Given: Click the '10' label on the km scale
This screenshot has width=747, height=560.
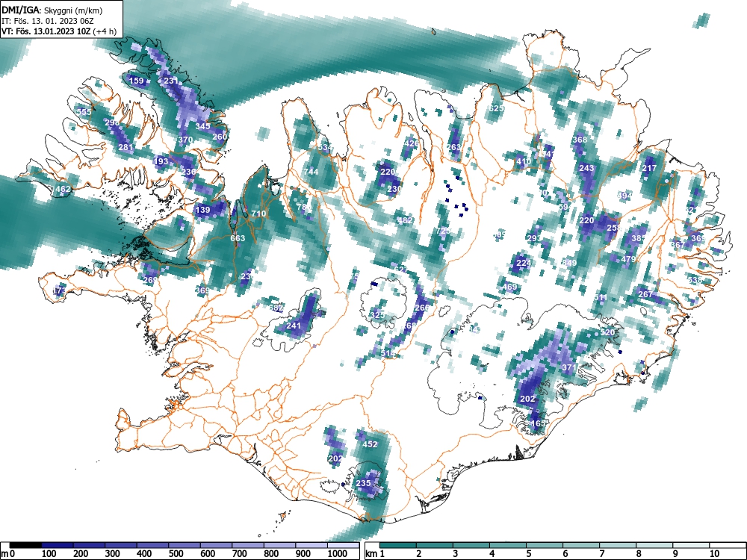Looking at the screenshot, I should coord(713,554).
